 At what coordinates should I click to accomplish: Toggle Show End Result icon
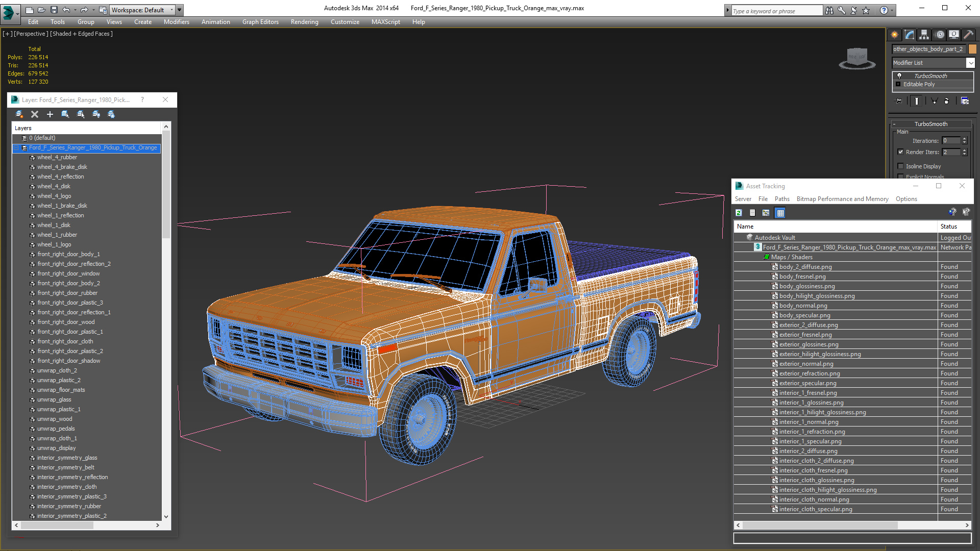coord(917,101)
